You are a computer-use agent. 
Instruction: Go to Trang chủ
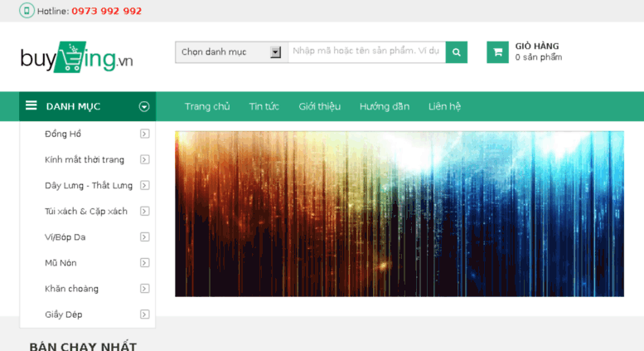207,106
